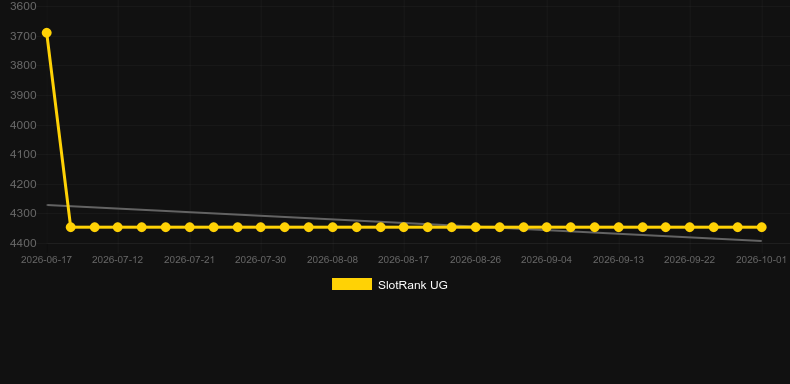Click the 2026-09-04 x-axis date label
Image resolution: width=790 pixels, height=384 pixels.
tap(547, 260)
